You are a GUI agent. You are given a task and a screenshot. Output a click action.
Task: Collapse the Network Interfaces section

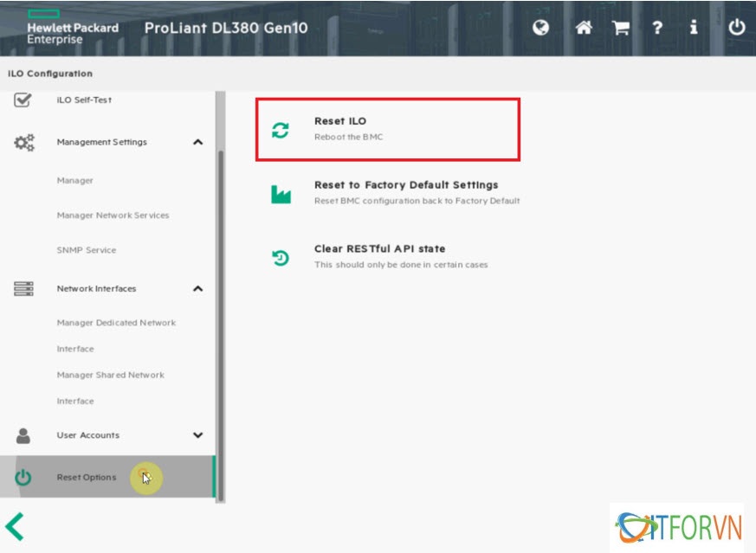click(x=197, y=289)
